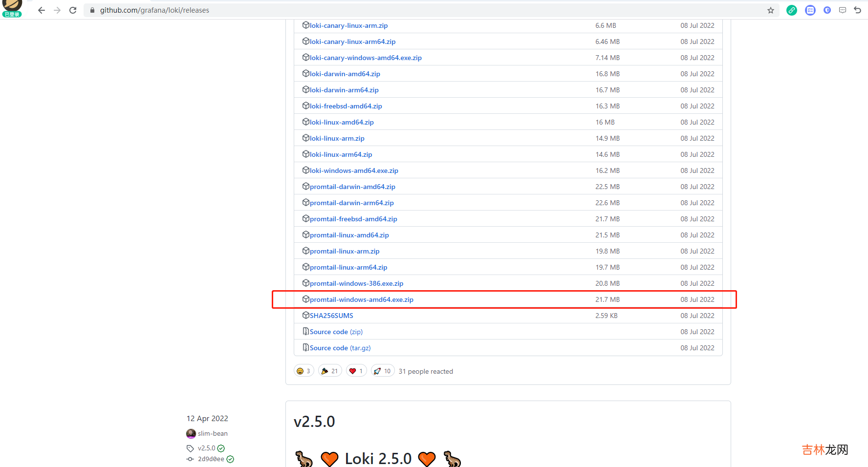868x467 pixels.
Task: Download loki-windows-amd64.exe.zip
Action: tap(354, 170)
